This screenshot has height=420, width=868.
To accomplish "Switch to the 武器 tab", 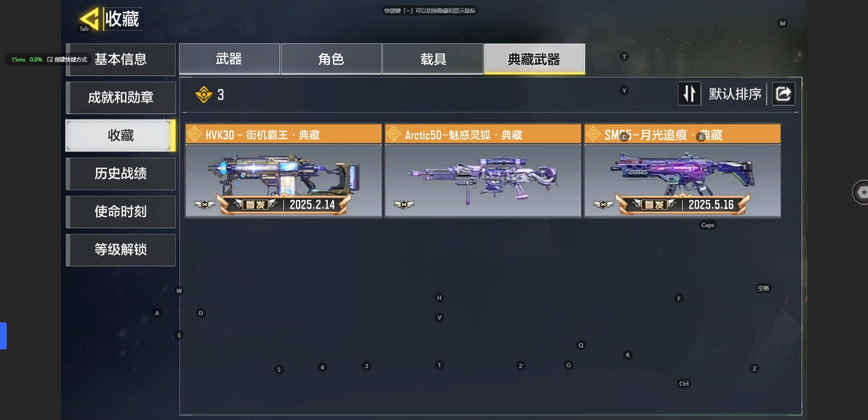I will [229, 59].
